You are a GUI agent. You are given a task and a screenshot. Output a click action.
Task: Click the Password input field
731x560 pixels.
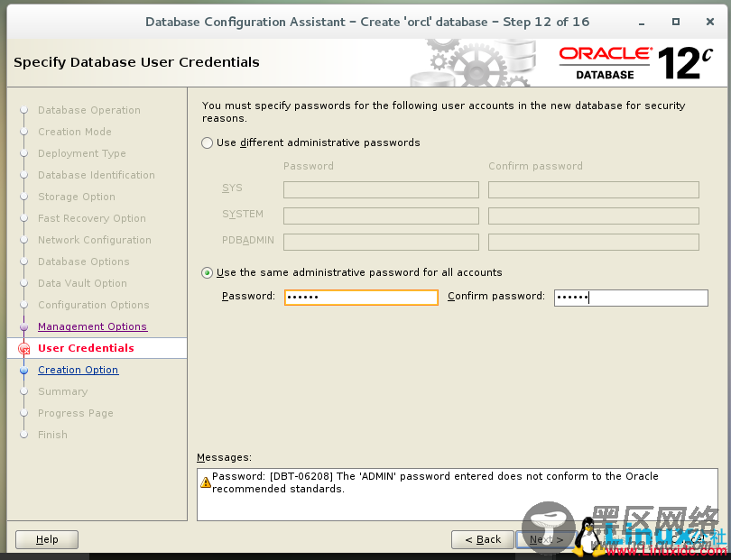point(361,298)
